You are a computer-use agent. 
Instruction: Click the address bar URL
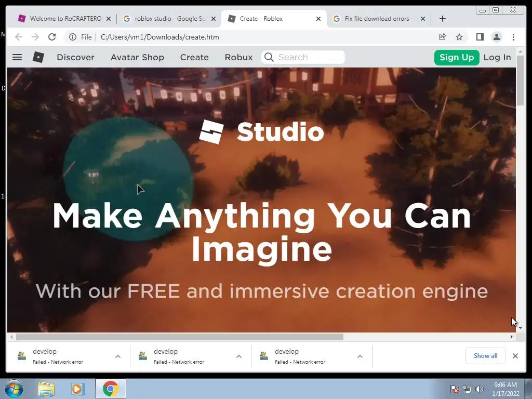[160, 37]
